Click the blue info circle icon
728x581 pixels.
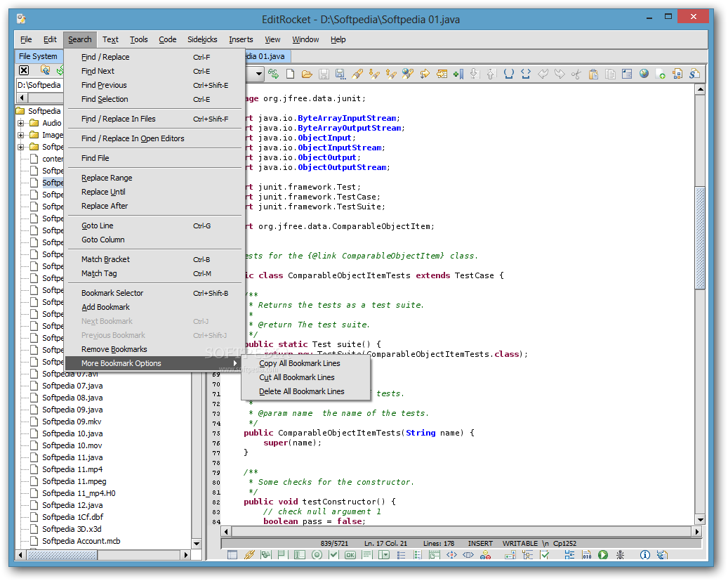point(645,554)
